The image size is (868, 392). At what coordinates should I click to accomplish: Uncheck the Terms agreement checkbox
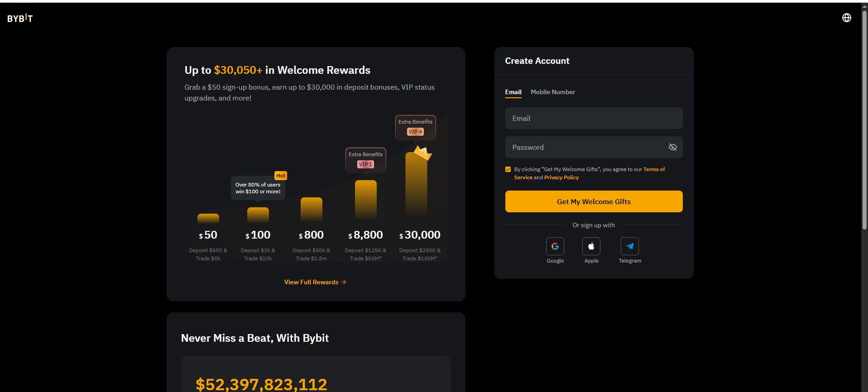point(508,169)
